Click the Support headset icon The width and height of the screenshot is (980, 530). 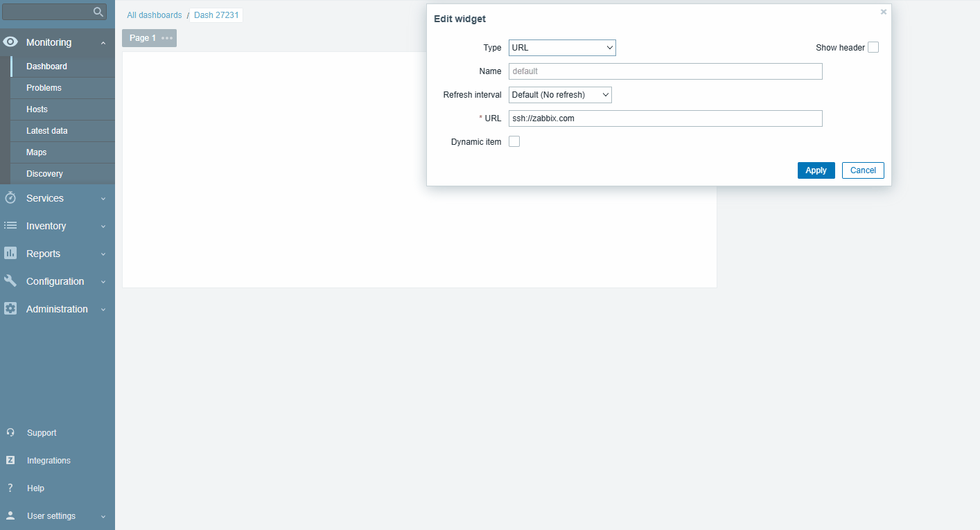10,433
